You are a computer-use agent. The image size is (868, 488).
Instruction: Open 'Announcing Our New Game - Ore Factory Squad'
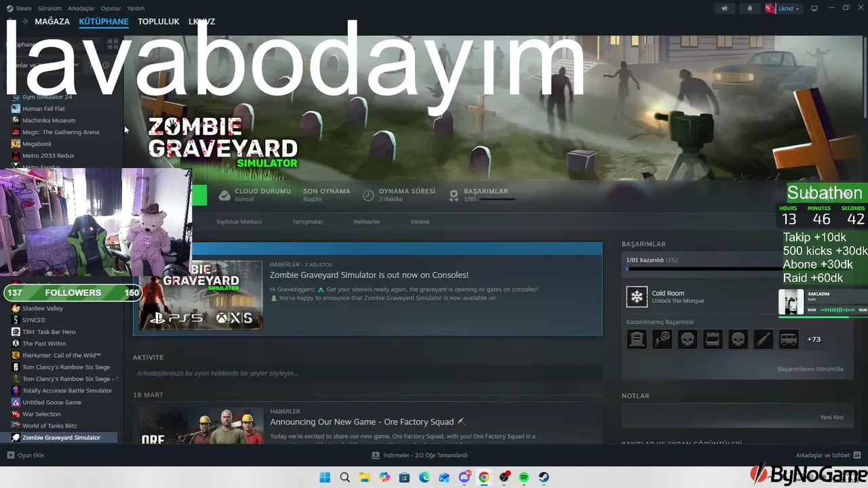(x=368, y=422)
